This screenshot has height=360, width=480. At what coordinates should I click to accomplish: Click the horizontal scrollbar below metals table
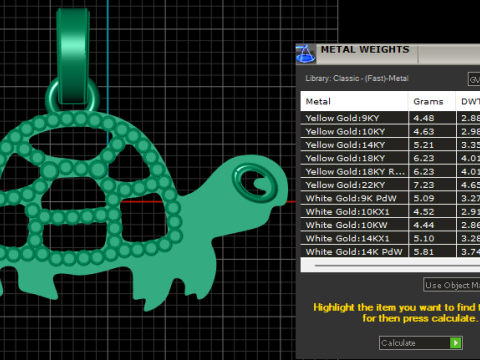tap(390, 265)
